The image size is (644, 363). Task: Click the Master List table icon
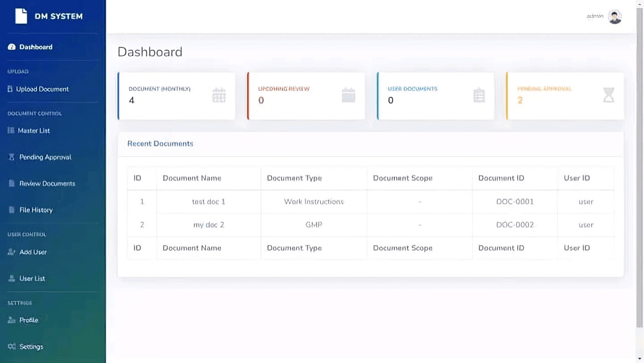pos(11,130)
